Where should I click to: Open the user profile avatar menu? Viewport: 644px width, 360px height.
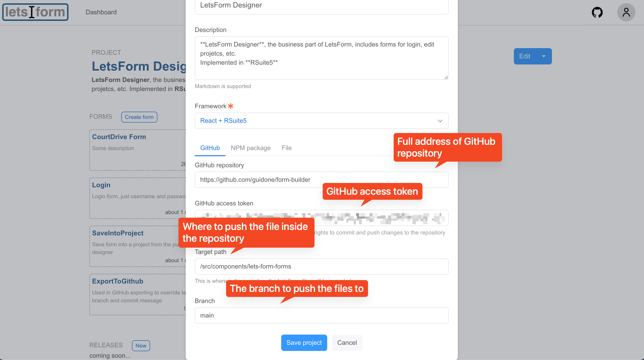[x=626, y=12]
